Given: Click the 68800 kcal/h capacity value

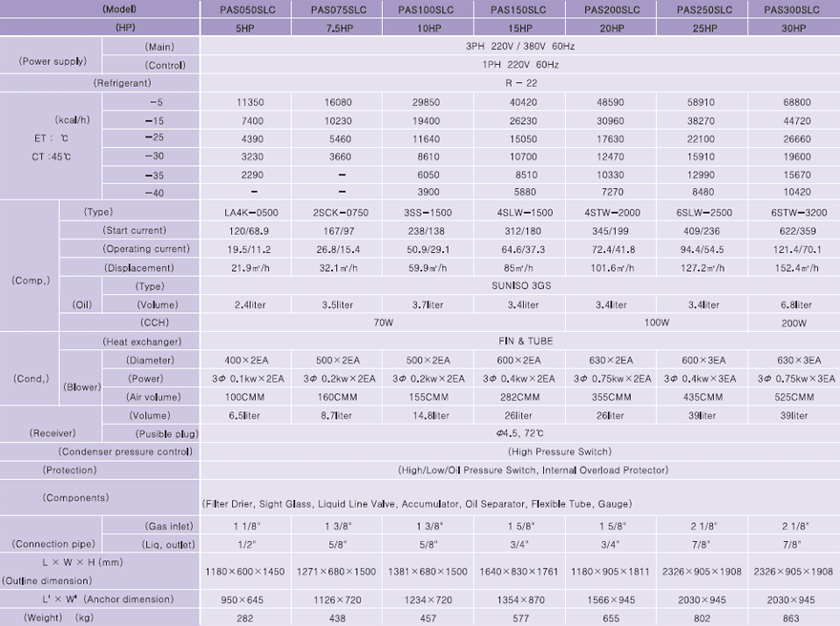Looking at the screenshot, I should [792, 101].
